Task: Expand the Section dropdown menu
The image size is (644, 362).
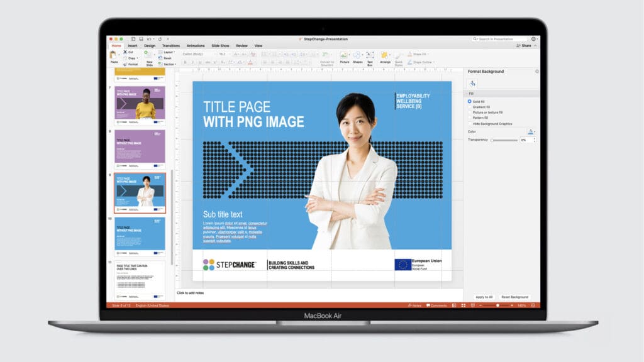Action: [x=168, y=63]
